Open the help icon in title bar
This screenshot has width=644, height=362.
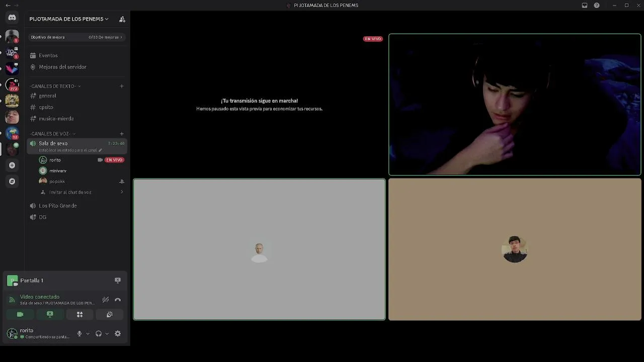tap(597, 6)
